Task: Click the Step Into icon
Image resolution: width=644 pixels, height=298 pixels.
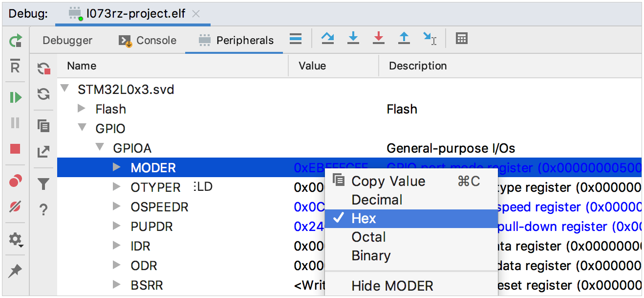Action: [x=353, y=39]
